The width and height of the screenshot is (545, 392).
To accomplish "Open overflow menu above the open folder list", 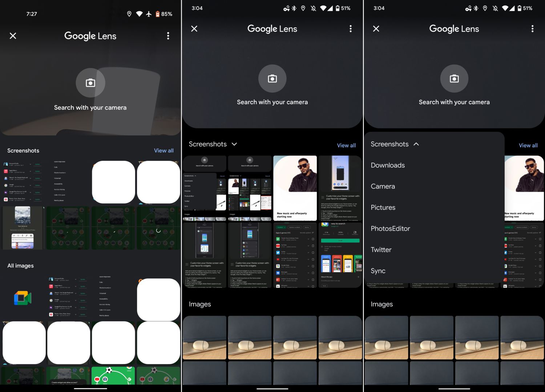I will (532, 29).
